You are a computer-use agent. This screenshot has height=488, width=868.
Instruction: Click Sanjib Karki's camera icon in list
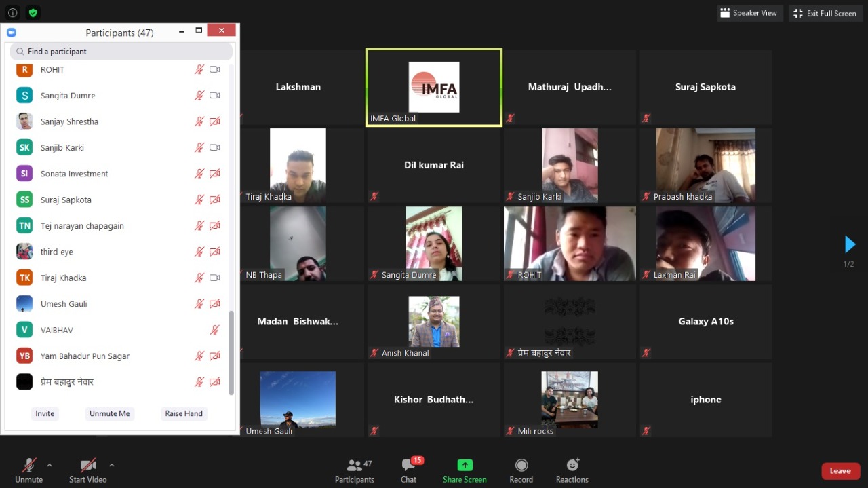[215, 147]
